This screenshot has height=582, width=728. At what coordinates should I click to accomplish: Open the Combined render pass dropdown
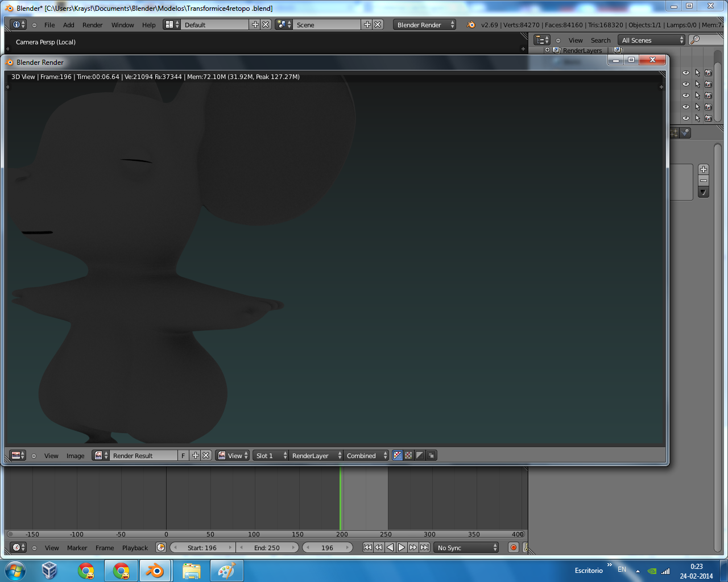366,455
